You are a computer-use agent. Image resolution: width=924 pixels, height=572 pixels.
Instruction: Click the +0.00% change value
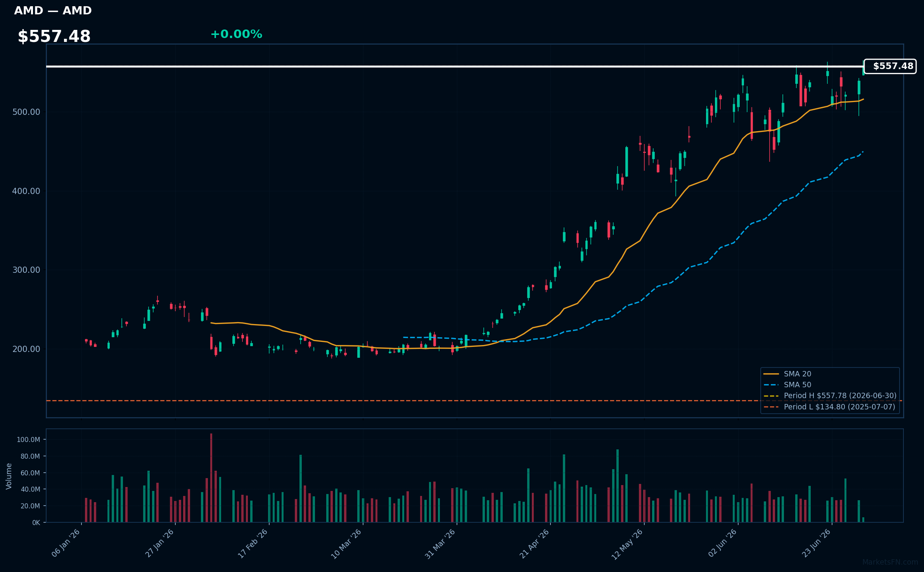[236, 34]
